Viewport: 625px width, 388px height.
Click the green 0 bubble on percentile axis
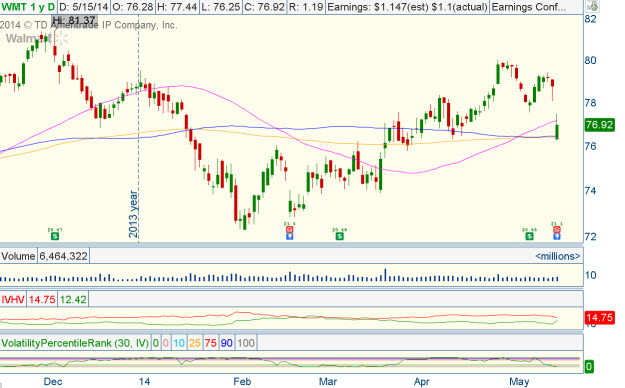(x=589, y=366)
